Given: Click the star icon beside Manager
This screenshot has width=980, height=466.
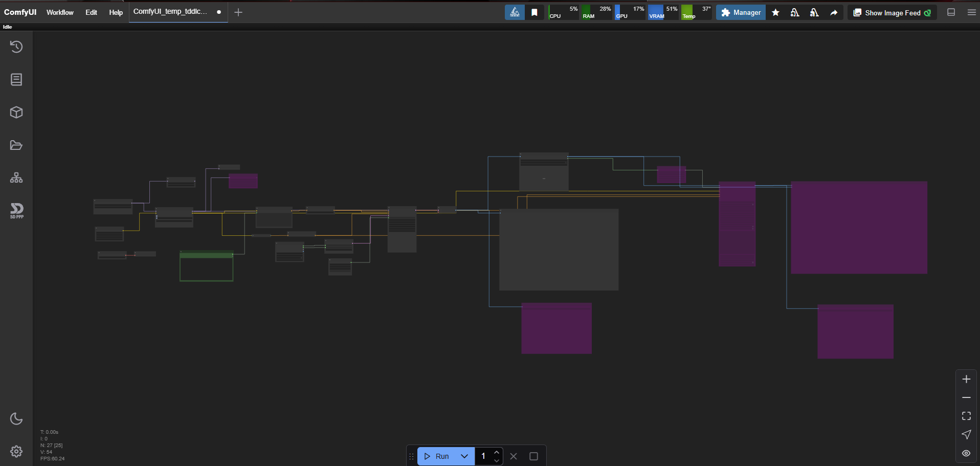Looking at the screenshot, I should pyautogui.click(x=775, y=13).
